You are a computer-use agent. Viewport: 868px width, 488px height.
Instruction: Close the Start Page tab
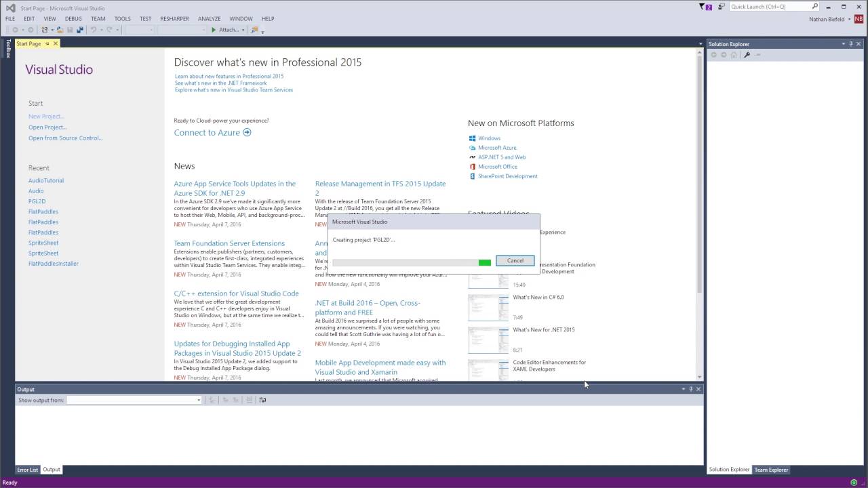tap(56, 43)
